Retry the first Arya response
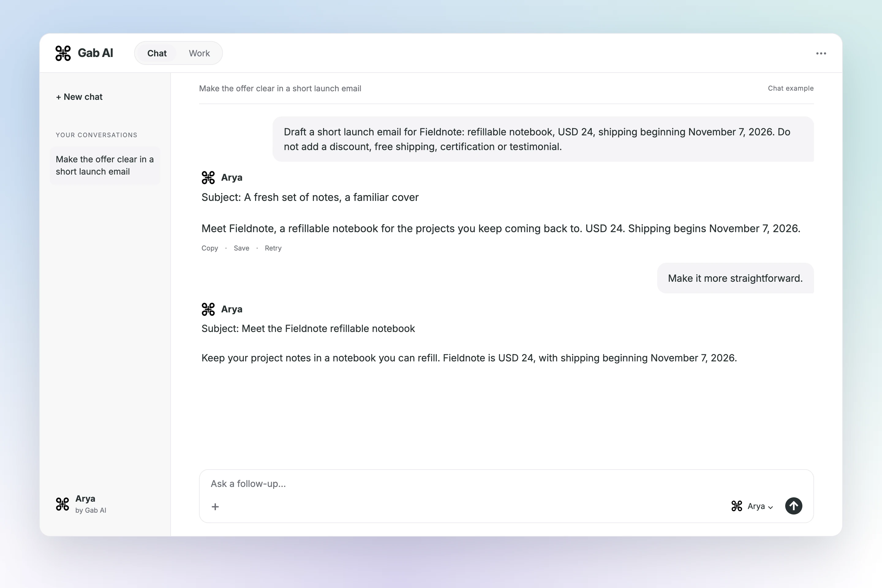882x588 pixels. (x=273, y=248)
